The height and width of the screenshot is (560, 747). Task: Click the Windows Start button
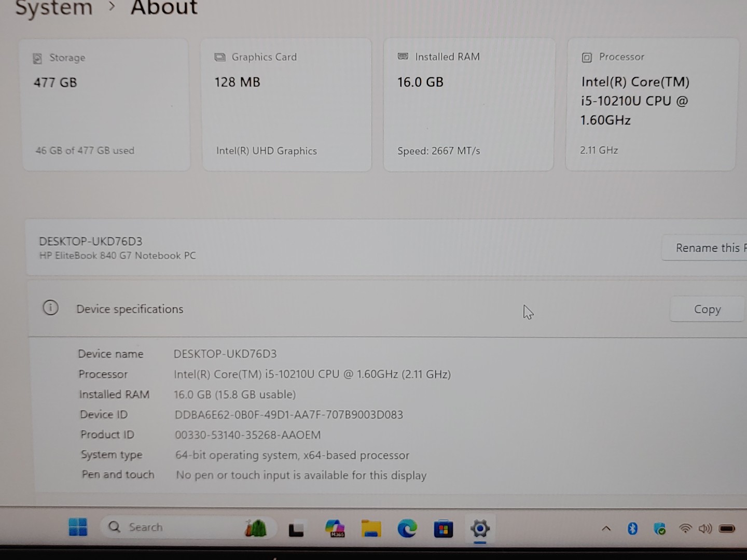(x=77, y=527)
